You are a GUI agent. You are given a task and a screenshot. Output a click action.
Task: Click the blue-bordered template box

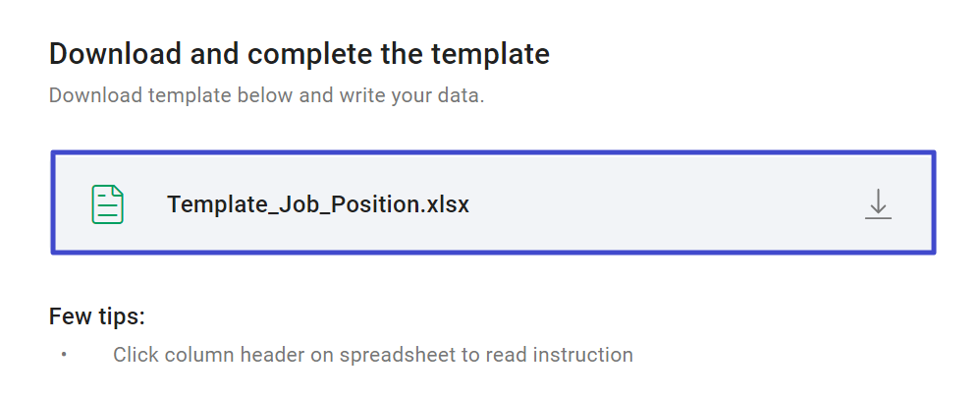493,202
